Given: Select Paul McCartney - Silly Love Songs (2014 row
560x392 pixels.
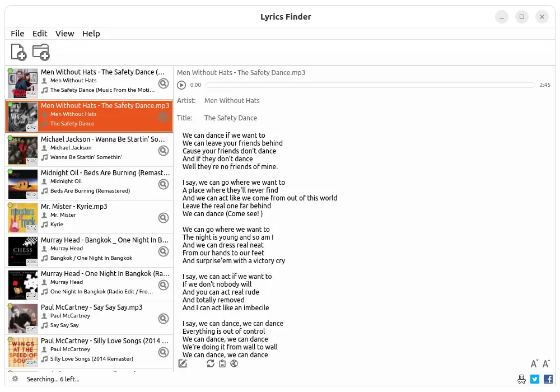Looking at the screenshot, I should (89, 351).
